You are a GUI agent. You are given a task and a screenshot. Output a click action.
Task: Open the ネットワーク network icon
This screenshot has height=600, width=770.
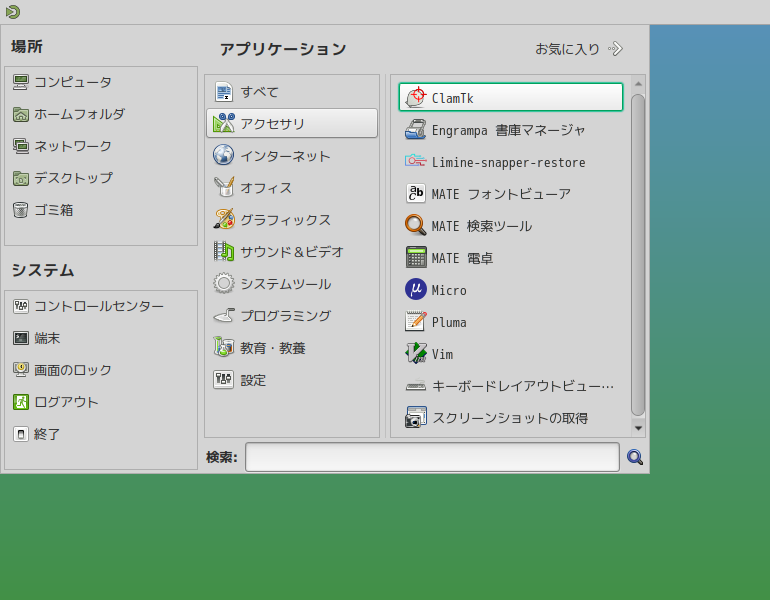(21, 146)
